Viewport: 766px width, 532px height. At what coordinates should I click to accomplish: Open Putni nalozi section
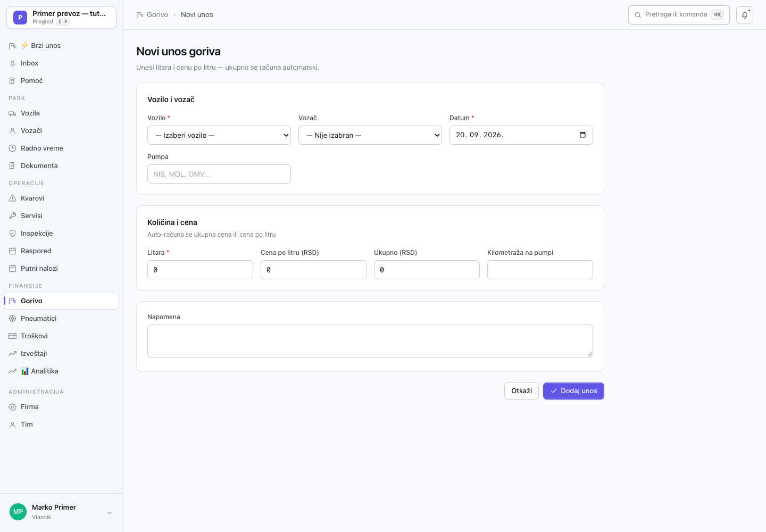(x=61, y=269)
